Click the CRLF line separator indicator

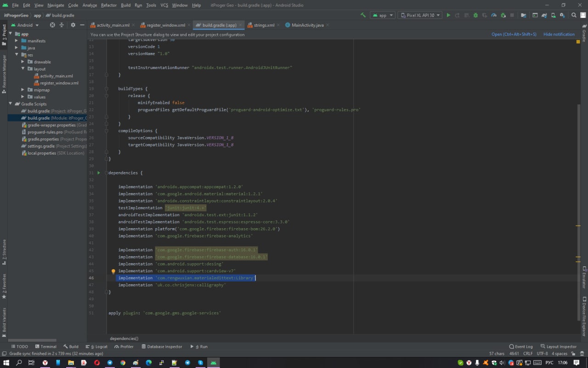click(528, 353)
